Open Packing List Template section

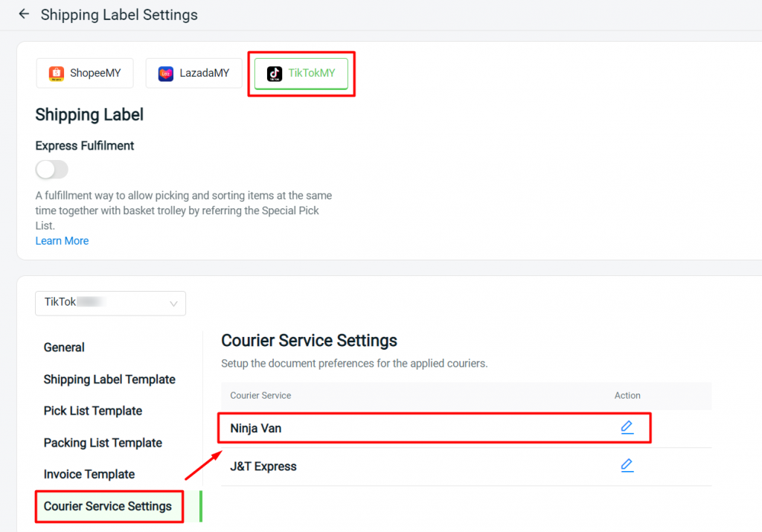pyautogui.click(x=103, y=443)
